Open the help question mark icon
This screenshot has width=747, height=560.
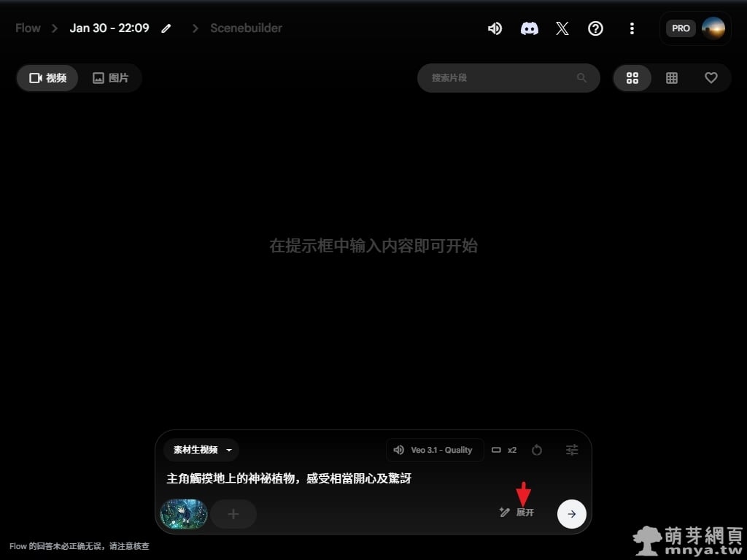point(596,28)
